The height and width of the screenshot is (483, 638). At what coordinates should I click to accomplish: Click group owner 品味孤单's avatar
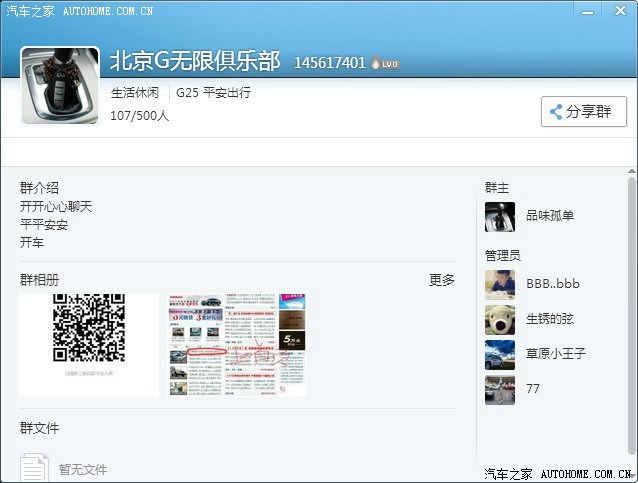(x=500, y=216)
